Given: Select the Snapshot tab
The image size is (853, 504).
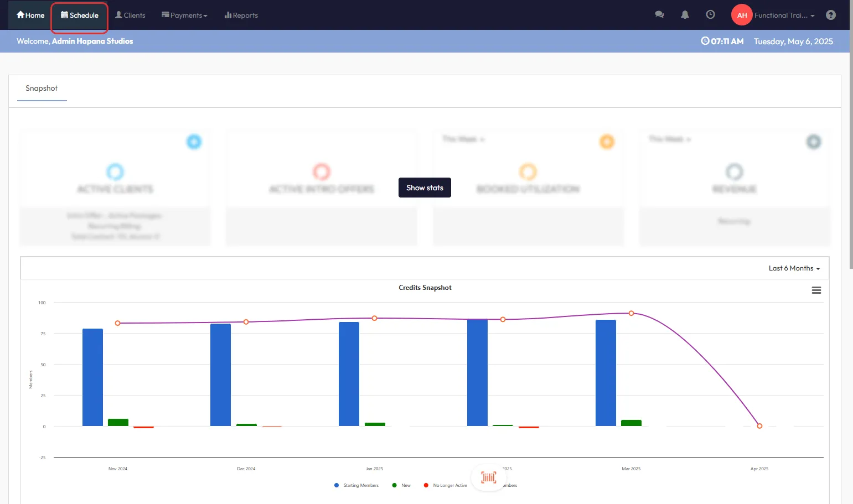Looking at the screenshot, I should (x=42, y=89).
